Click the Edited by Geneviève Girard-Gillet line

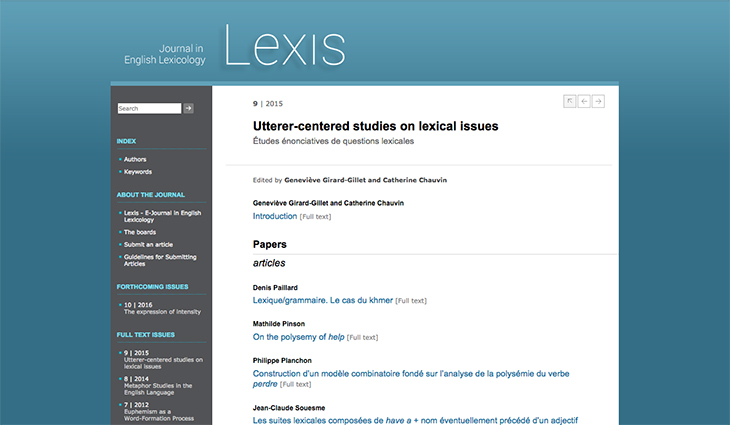350,180
